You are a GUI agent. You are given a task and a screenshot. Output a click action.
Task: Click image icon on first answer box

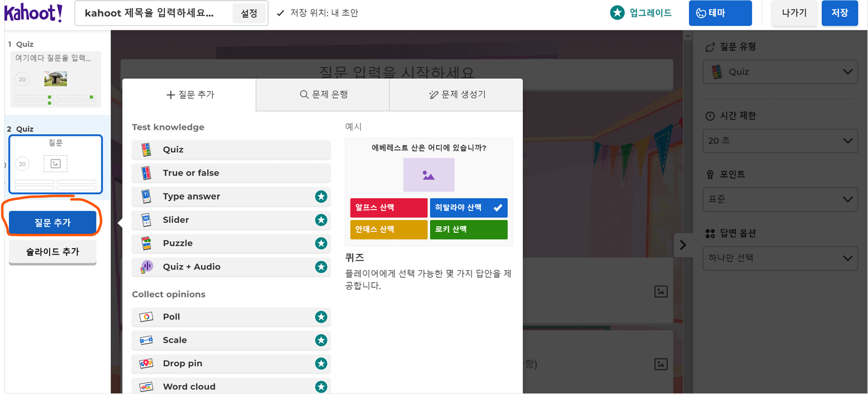pos(661,292)
